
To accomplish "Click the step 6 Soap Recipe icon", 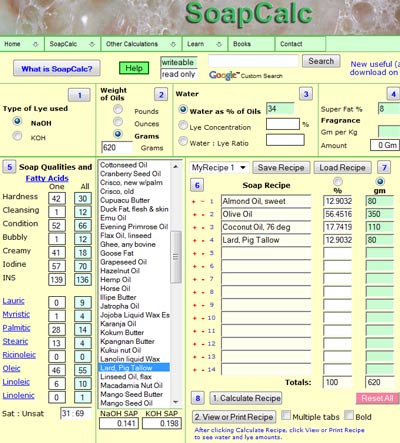I will click(x=197, y=185).
